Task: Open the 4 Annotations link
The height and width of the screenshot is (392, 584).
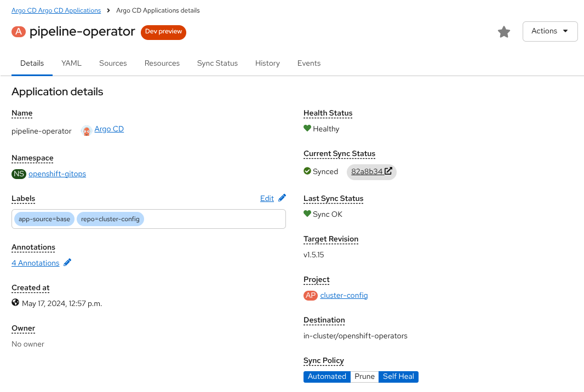Action: [35, 263]
